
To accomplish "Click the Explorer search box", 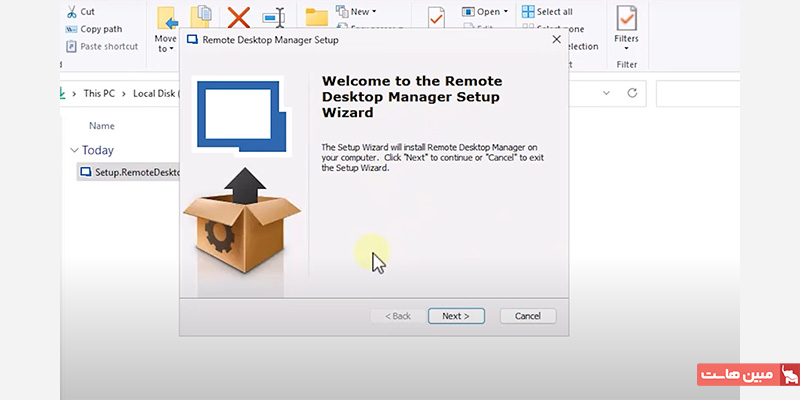I will [x=697, y=93].
